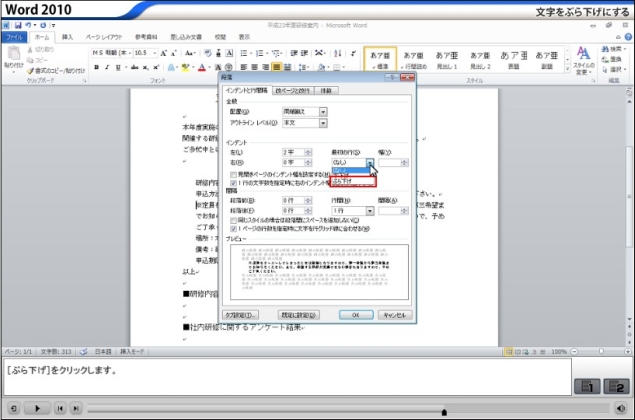Click the next step player button
The height and width of the screenshot is (420, 635).
click(76, 408)
